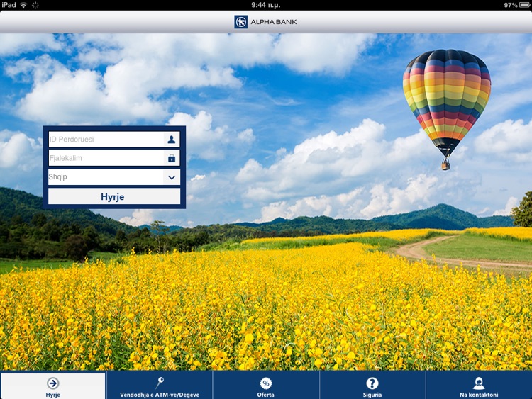The width and height of the screenshot is (532, 399).
Task: Expand the Shqip language dropdown chevron
Action: [x=172, y=177]
